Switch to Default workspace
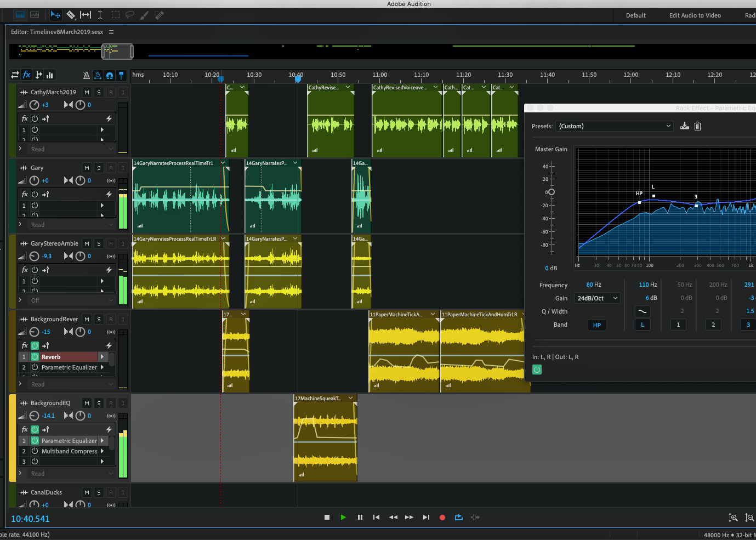Screen dimensions: 756x540 636,15
